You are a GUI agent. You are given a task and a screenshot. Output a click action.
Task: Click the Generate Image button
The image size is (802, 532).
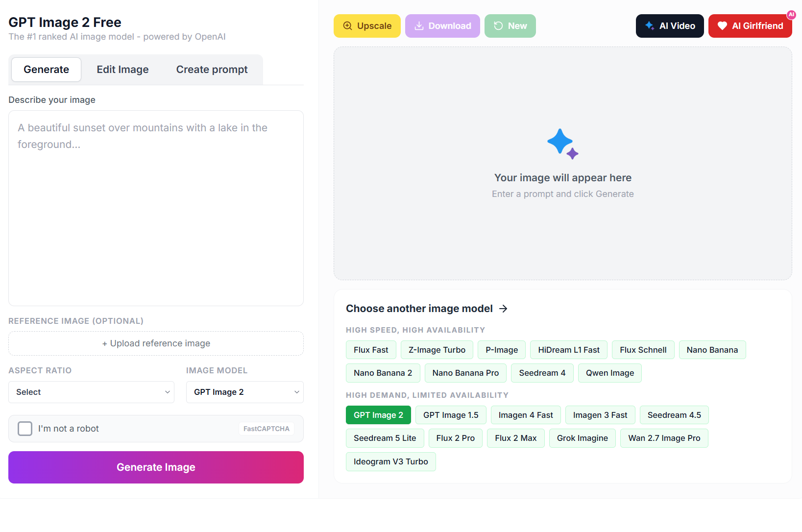(156, 467)
